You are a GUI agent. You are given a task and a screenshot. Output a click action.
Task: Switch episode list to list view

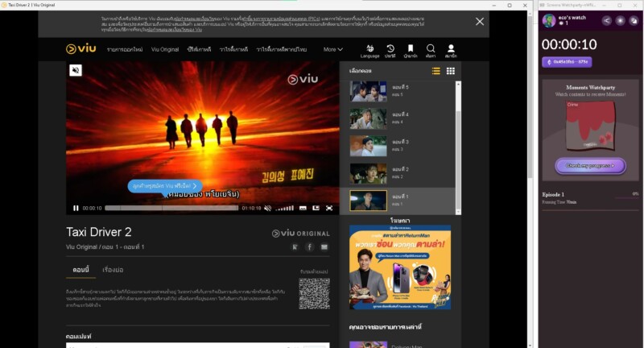pyautogui.click(x=436, y=71)
